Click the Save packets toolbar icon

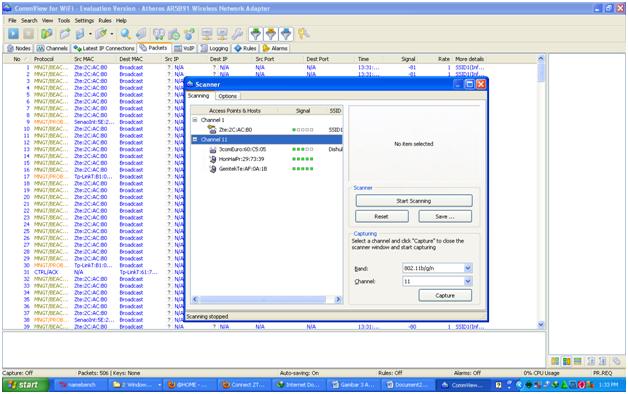80,34
